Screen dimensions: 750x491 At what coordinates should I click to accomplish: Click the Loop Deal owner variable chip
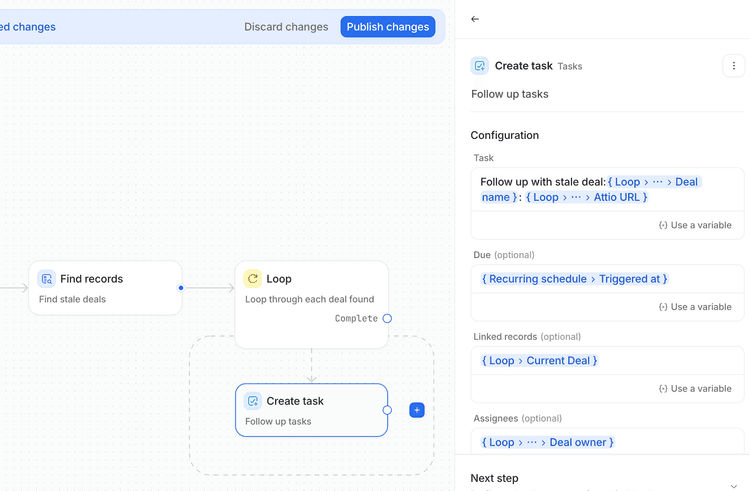(x=547, y=443)
